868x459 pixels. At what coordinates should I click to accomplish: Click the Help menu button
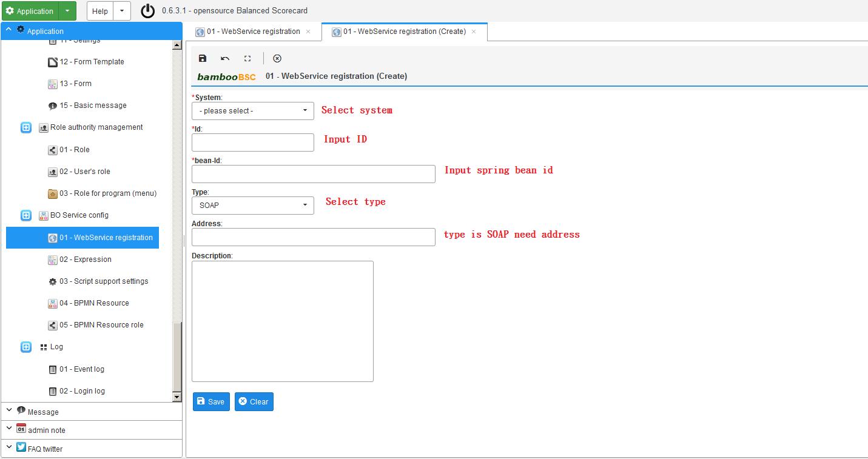pyautogui.click(x=100, y=11)
